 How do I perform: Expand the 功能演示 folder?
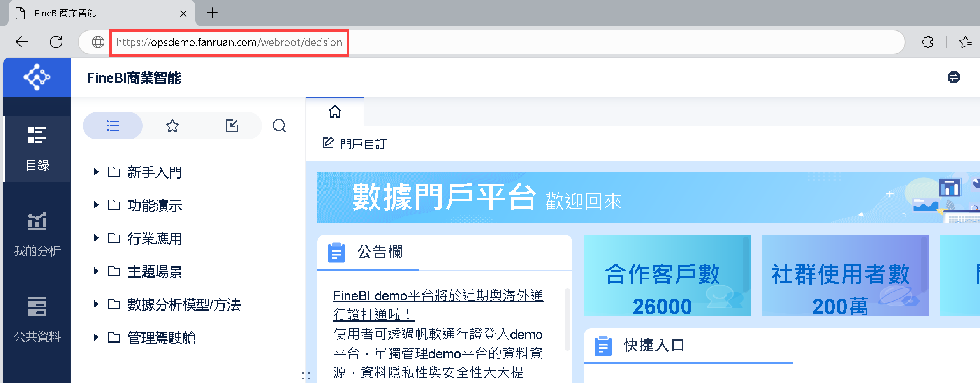pos(96,205)
